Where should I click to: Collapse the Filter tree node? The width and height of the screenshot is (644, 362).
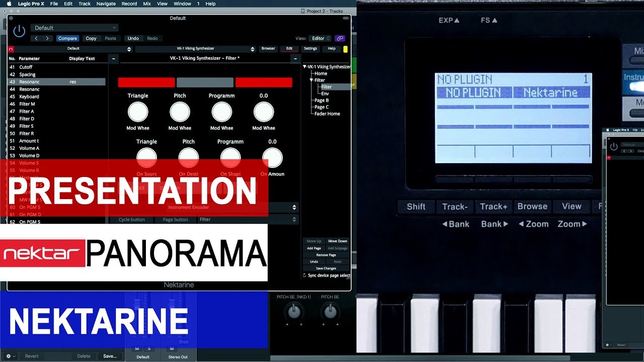tap(312, 80)
